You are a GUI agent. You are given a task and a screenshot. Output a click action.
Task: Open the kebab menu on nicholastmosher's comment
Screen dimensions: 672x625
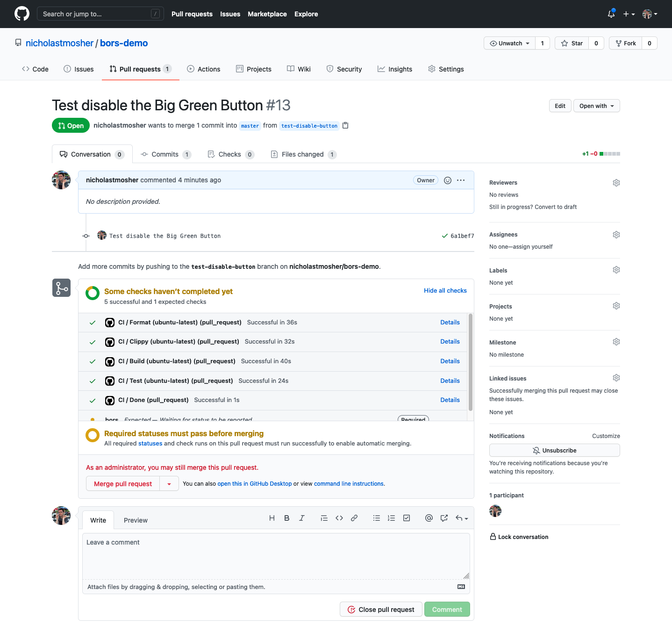461,180
